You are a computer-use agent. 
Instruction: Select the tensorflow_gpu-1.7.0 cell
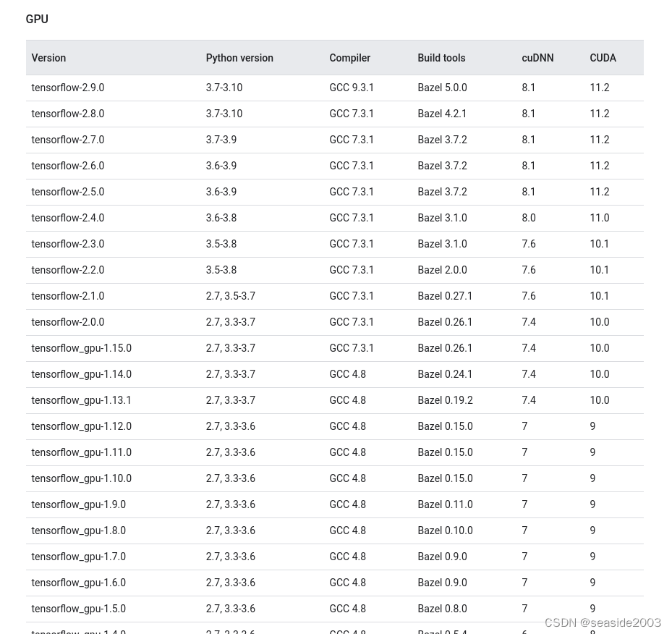(78, 557)
